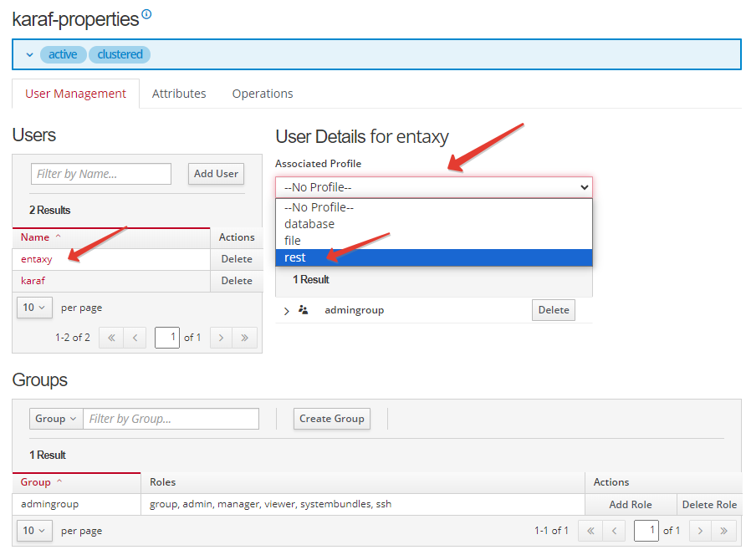Go to next page in Users pagination
The image size is (746, 560).
pos(221,338)
